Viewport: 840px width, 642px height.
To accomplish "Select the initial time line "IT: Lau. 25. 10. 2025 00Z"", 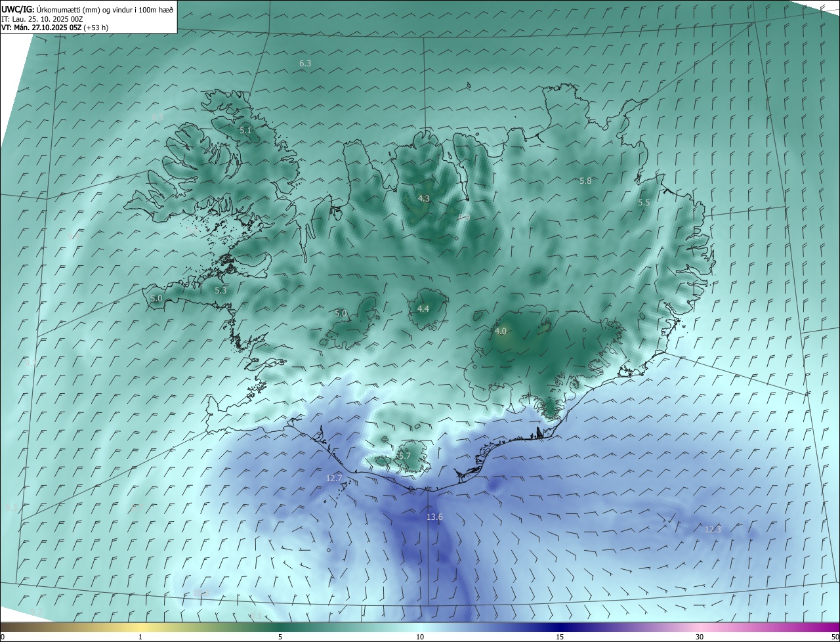I will (42, 19).
